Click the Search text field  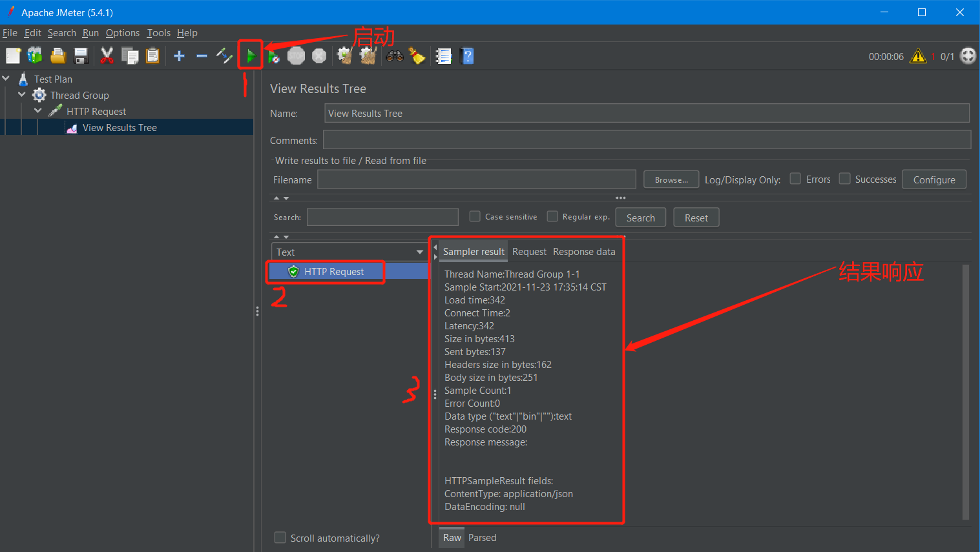pyautogui.click(x=382, y=217)
